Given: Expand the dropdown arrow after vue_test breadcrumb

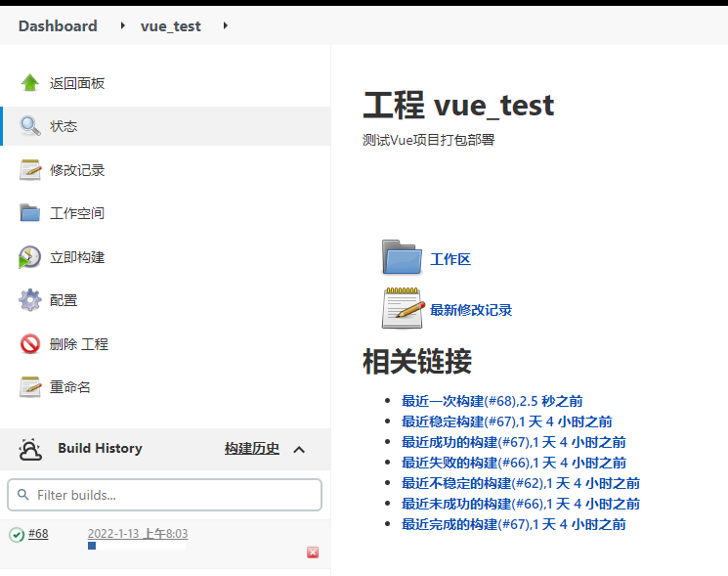Looking at the screenshot, I should (x=225, y=25).
